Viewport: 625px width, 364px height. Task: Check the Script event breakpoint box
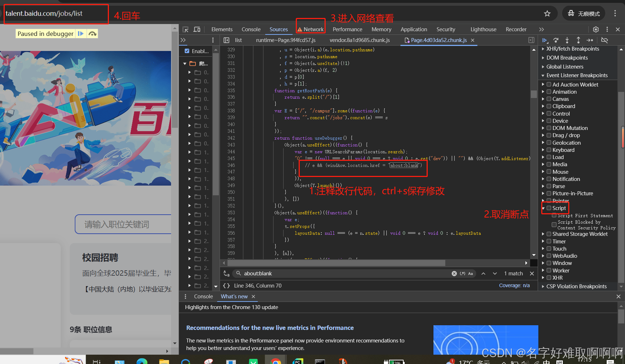549,208
